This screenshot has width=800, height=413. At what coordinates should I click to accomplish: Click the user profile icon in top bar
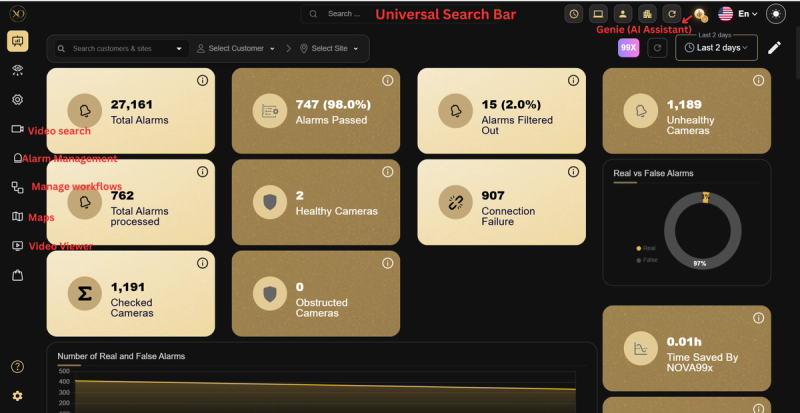click(623, 14)
